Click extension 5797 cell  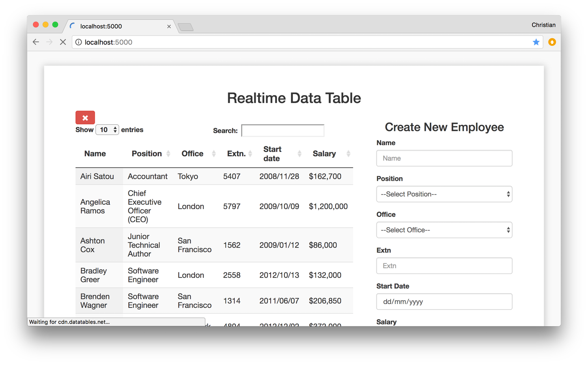[x=236, y=206]
